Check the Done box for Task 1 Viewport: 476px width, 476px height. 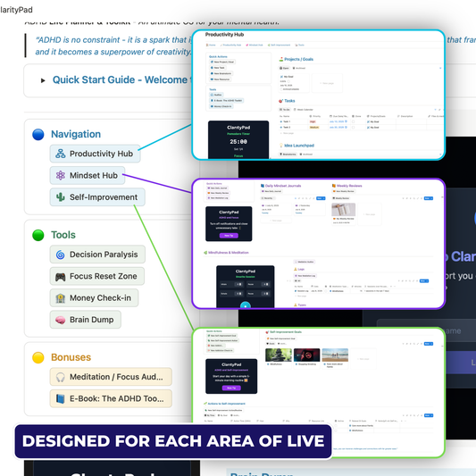[353, 121]
